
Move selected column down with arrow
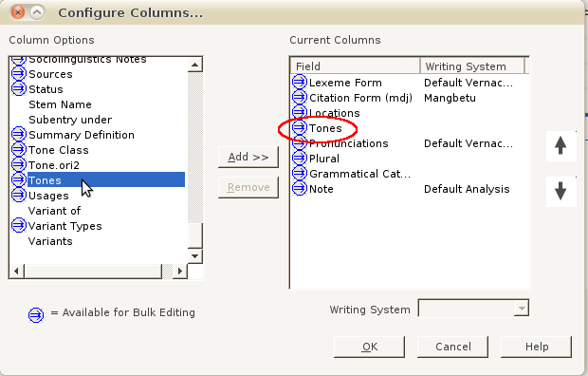560,191
